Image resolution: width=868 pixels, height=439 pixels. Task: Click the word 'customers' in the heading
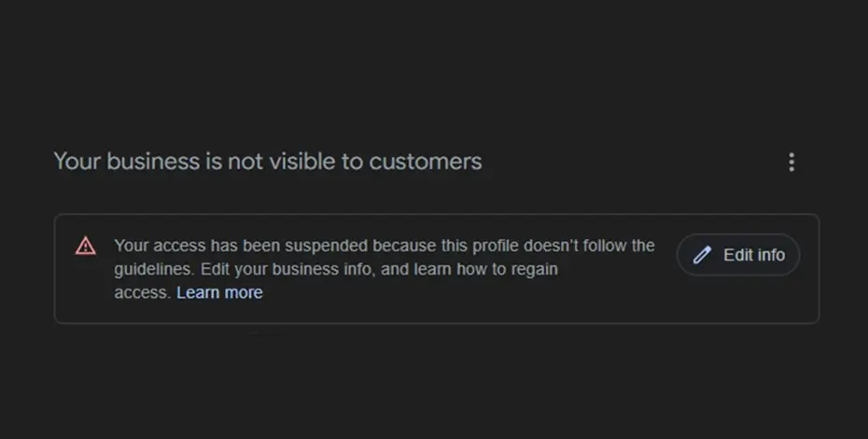click(x=426, y=161)
